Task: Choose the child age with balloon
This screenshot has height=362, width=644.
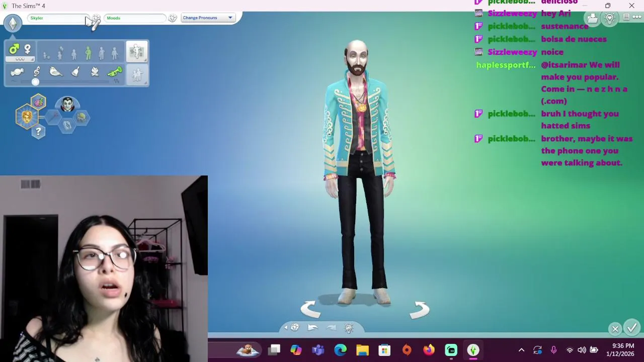Action: pyautogui.click(x=60, y=53)
